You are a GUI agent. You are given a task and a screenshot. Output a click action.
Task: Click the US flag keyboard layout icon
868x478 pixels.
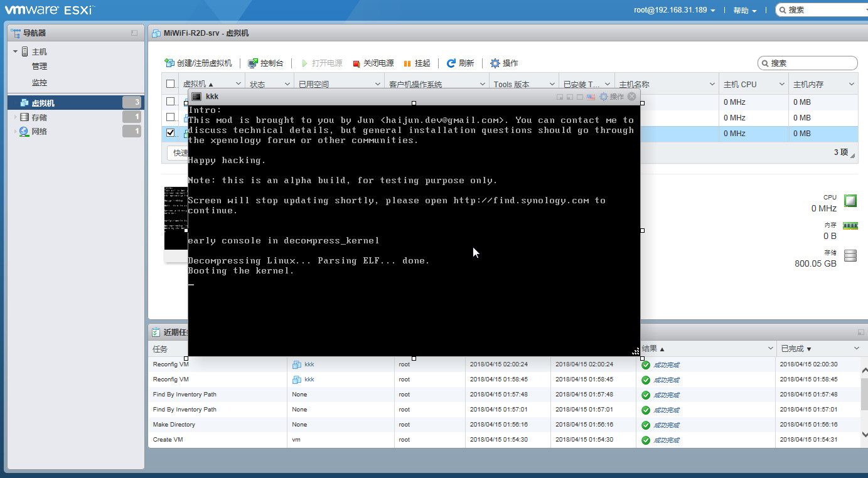click(591, 97)
